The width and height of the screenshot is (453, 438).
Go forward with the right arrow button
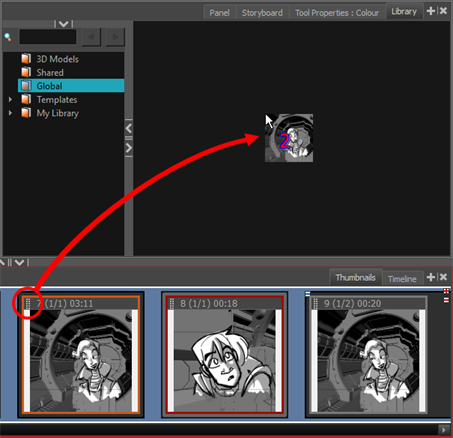click(x=115, y=37)
